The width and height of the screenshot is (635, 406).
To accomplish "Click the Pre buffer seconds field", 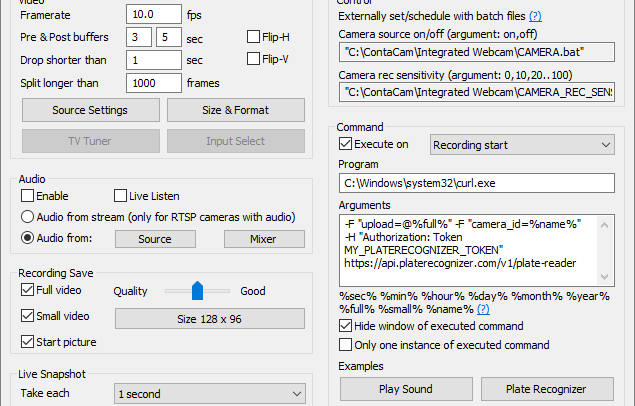I will click(x=139, y=37).
